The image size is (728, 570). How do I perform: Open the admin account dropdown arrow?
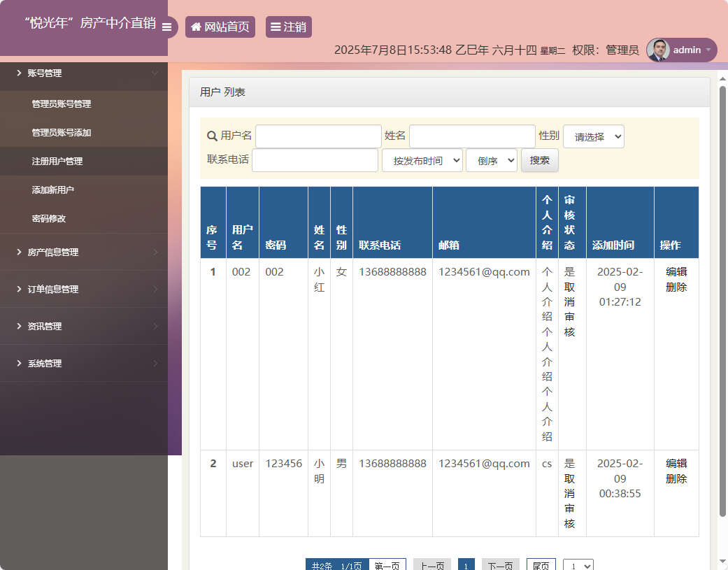pos(709,50)
